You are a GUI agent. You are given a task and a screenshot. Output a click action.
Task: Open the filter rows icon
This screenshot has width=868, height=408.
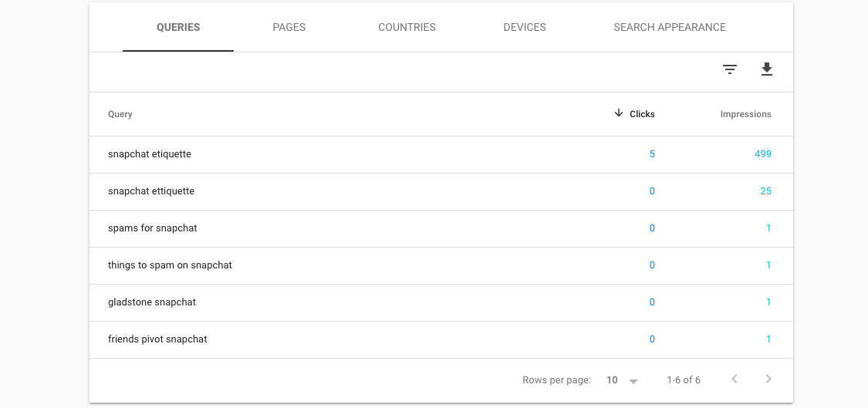tap(730, 69)
